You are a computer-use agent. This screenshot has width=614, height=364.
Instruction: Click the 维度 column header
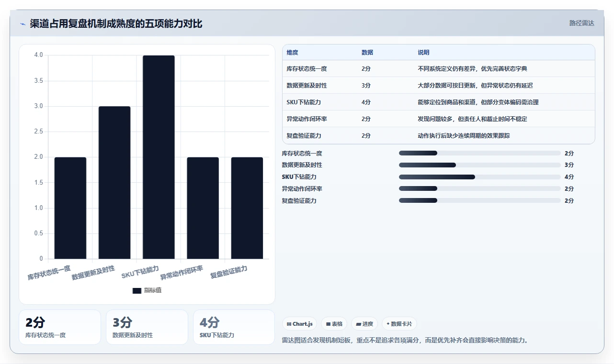point(292,52)
